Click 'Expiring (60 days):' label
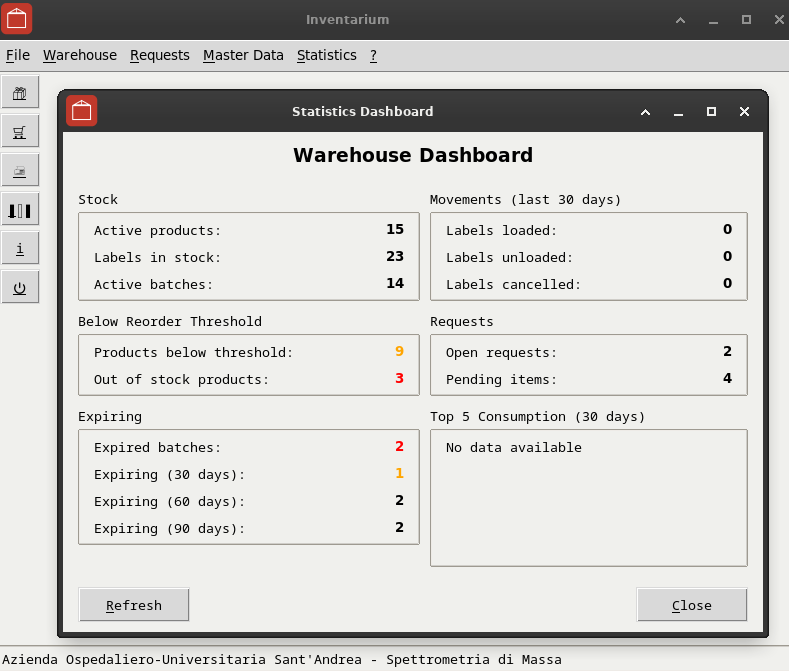Screen dimensions: 789x671 (169, 502)
